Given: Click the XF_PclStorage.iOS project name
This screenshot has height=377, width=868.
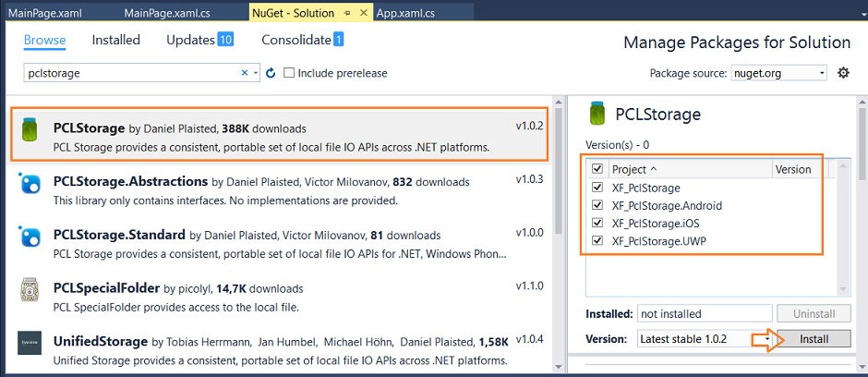Looking at the screenshot, I should point(656,224).
